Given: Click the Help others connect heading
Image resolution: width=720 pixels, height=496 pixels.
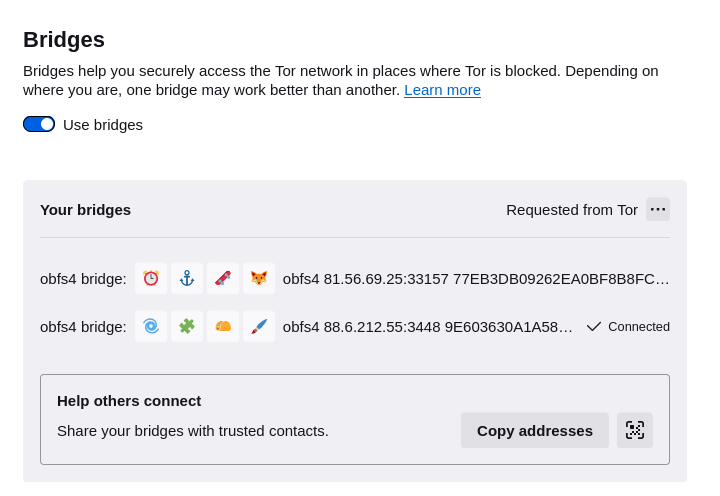Looking at the screenshot, I should pos(129,401).
